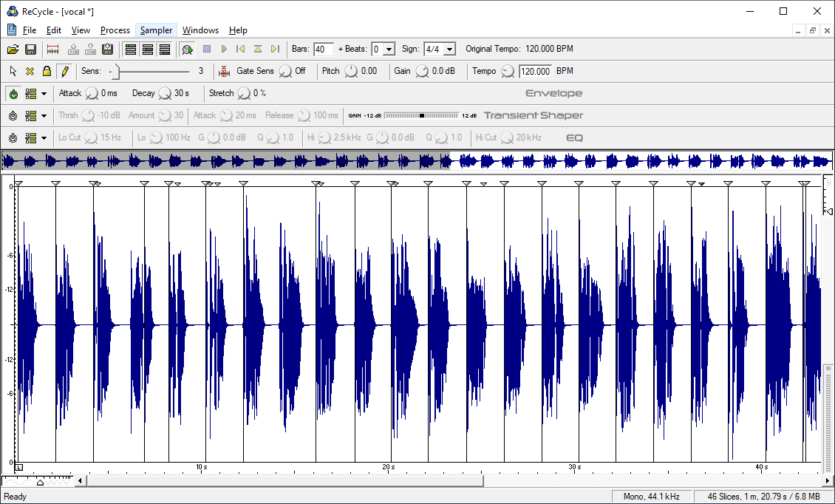
Task: Select the Lock slice padlock tool
Action: (x=47, y=72)
